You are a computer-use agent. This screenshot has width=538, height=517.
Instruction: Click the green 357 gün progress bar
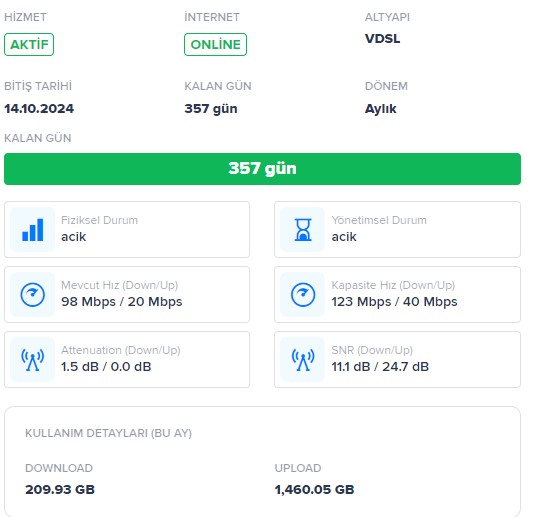[262, 169]
